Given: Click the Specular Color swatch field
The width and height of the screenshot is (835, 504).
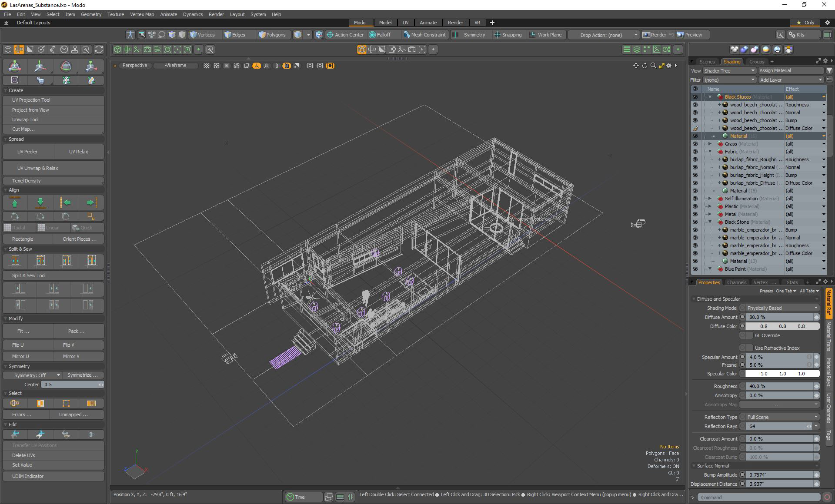Looking at the screenshot, I should pos(782,374).
